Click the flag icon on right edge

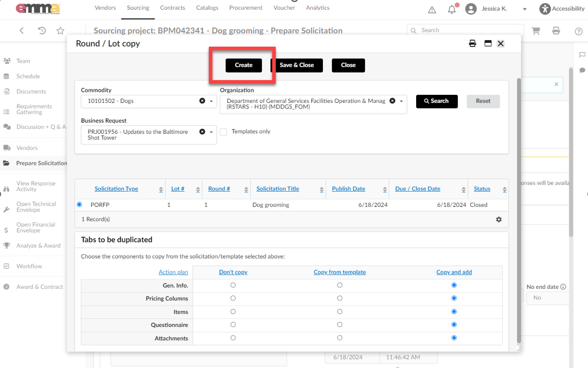tap(582, 55)
